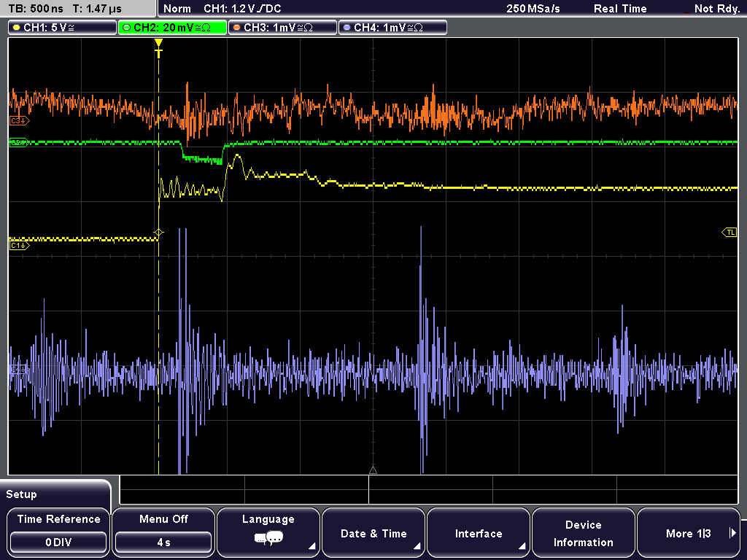Click the arrow next to More 1|3
This screenshot has height=560, width=747.
pyautogui.click(x=732, y=533)
